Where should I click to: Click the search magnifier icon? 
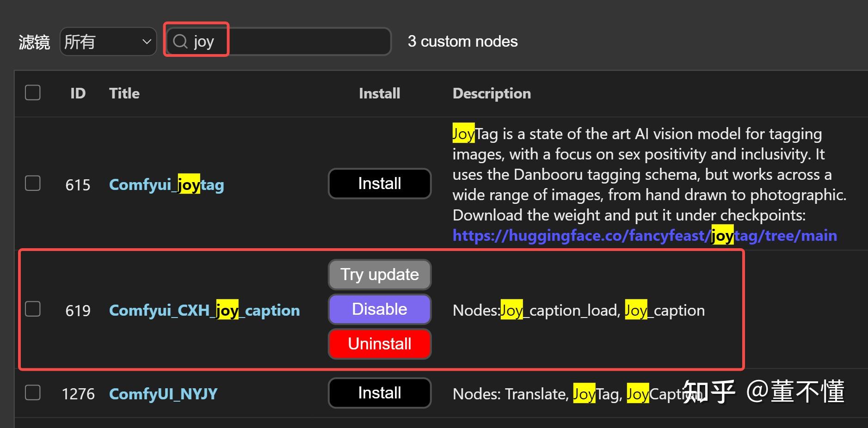[x=180, y=42]
